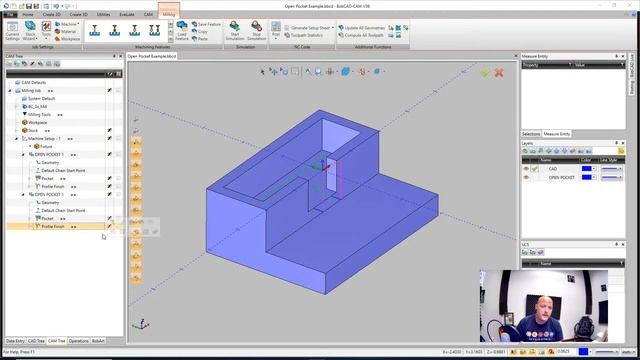Click the blue shaded view icon in viewport toolbar
Viewport: 640px width, 360px height.
pyautogui.click(x=345, y=71)
